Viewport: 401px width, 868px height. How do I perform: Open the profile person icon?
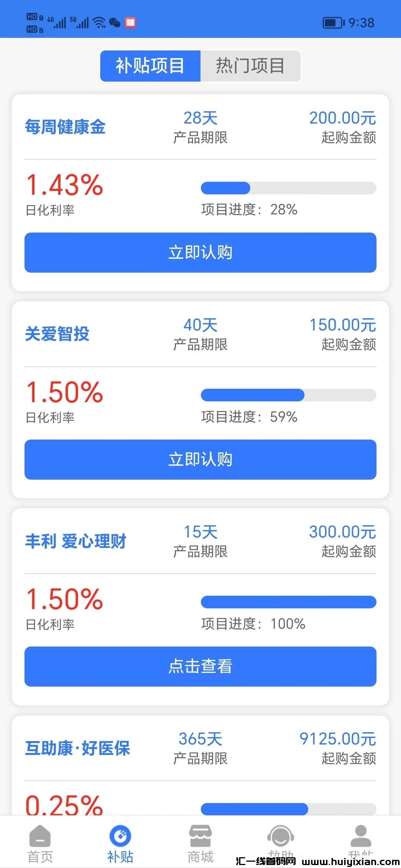(361, 836)
